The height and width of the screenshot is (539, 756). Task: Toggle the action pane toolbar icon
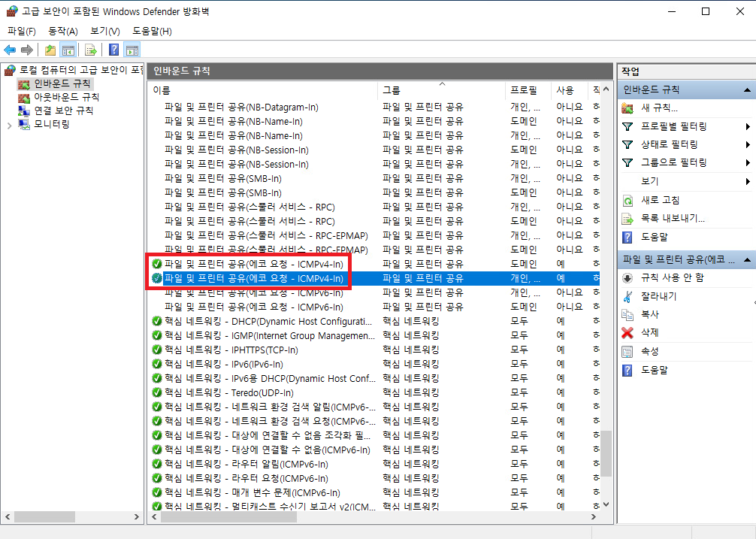tap(132, 50)
